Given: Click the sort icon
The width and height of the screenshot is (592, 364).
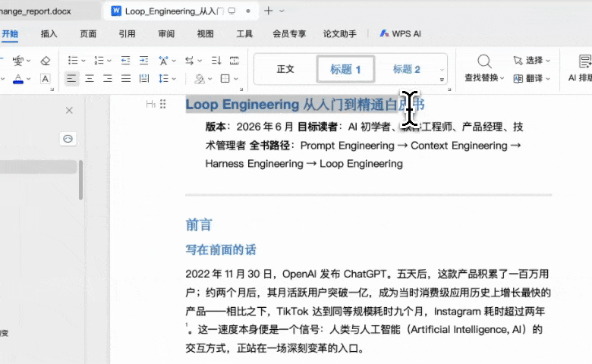Looking at the screenshot, I should click(216, 61).
